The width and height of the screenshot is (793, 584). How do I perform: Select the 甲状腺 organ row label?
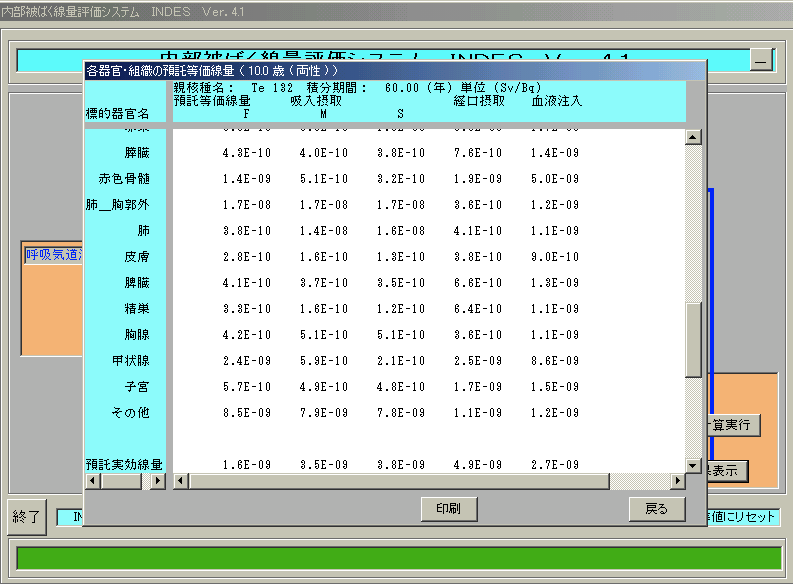(x=130, y=360)
